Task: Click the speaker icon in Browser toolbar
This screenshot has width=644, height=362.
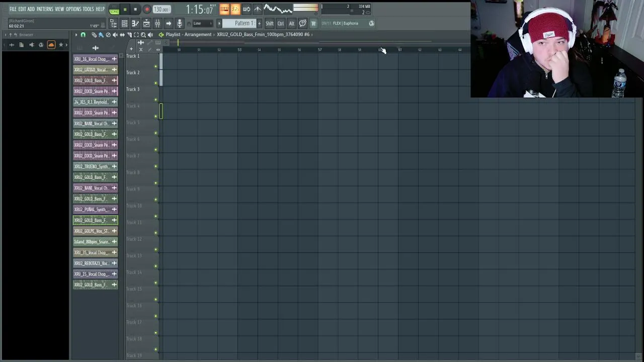Action: pos(31,45)
